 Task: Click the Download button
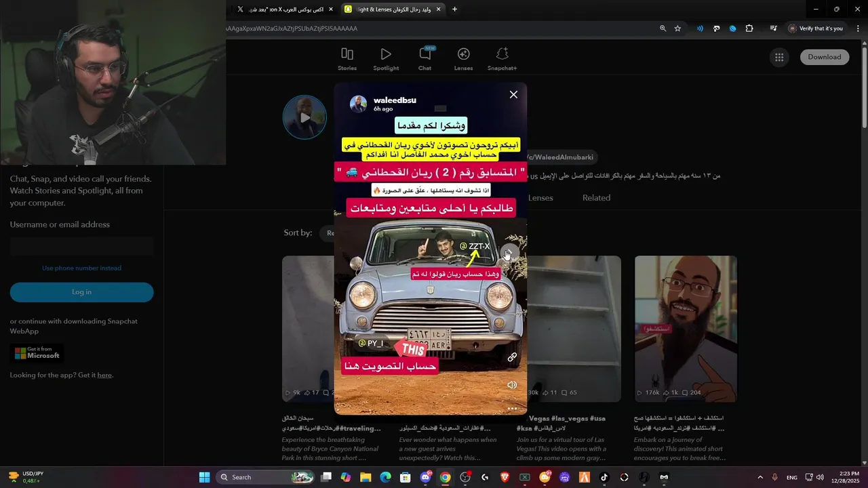pos(824,57)
